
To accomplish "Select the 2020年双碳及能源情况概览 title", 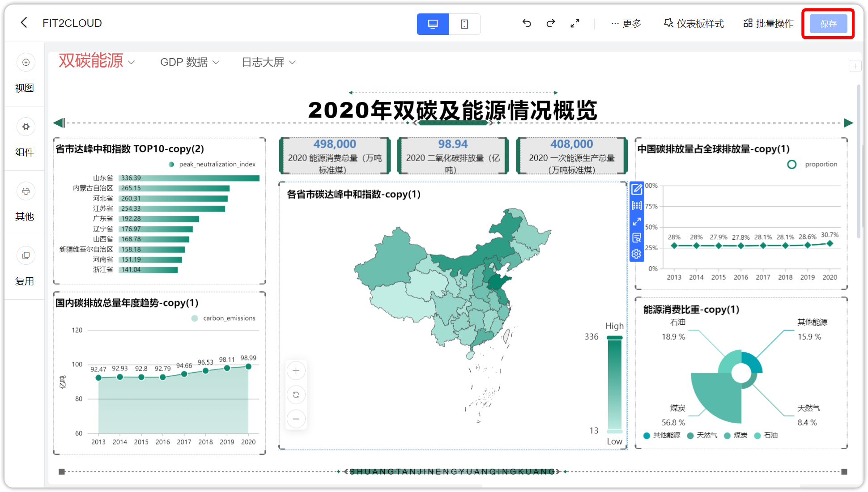I will (x=452, y=110).
